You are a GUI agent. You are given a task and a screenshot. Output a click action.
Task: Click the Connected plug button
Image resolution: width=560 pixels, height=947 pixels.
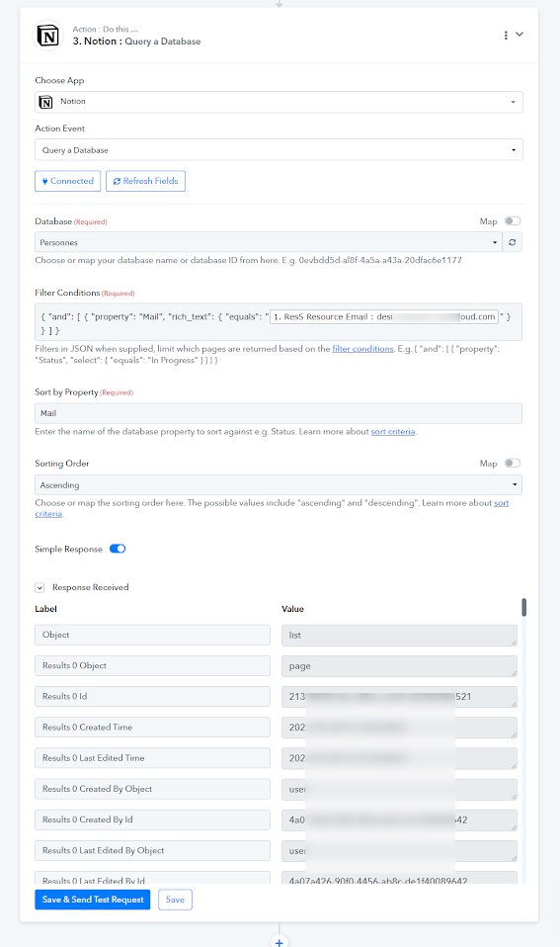[x=67, y=181]
